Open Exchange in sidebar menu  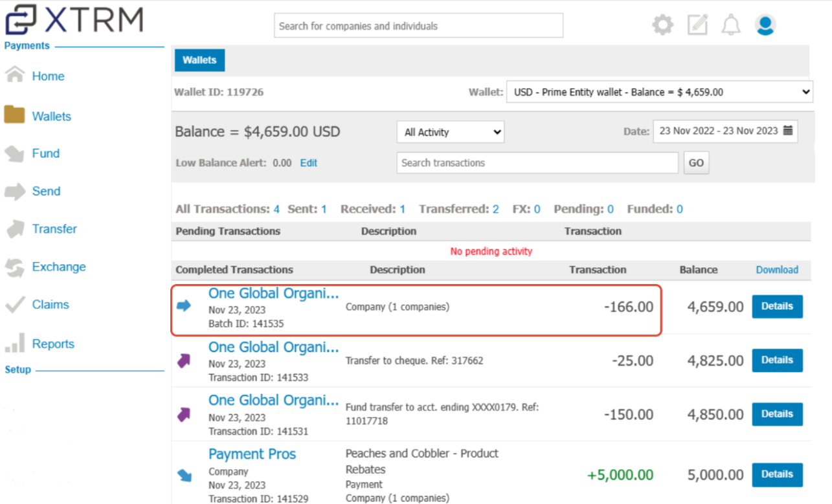click(59, 267)
